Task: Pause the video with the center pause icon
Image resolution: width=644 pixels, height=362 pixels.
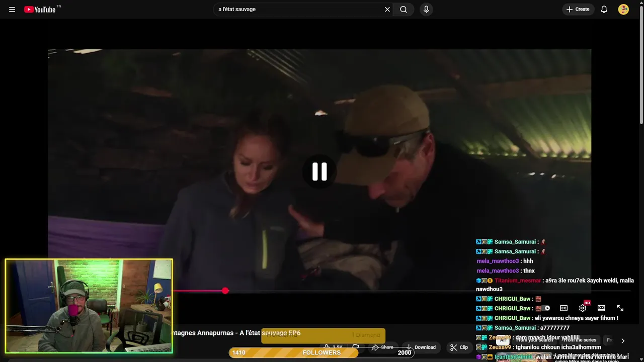Action: [319, 171]
